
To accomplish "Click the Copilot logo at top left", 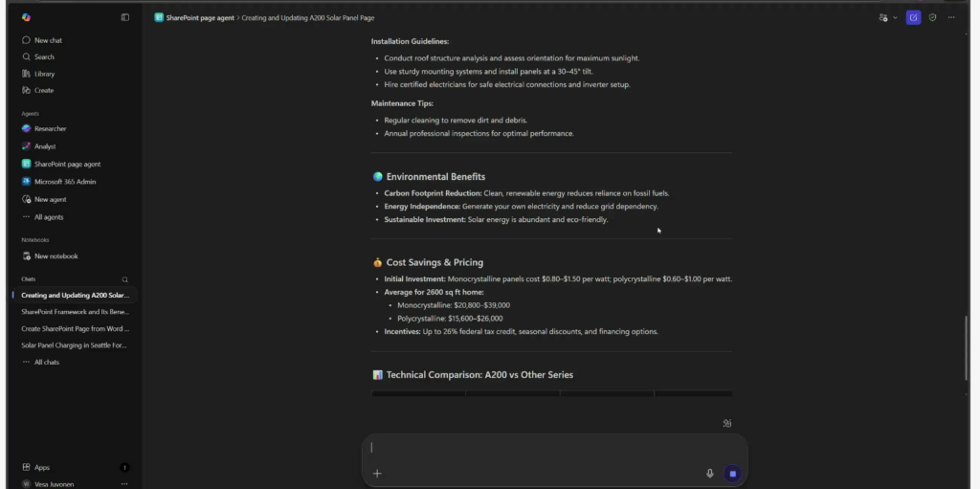I will 26,17.
